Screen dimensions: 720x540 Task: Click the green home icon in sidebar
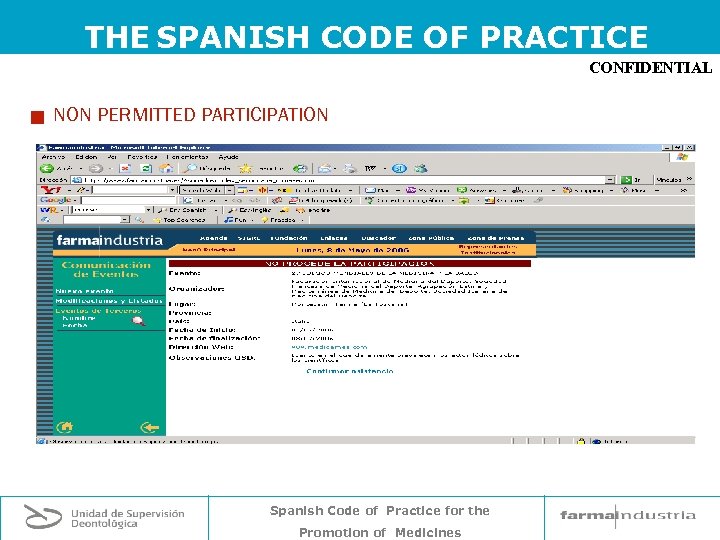[x=64, y=427]
